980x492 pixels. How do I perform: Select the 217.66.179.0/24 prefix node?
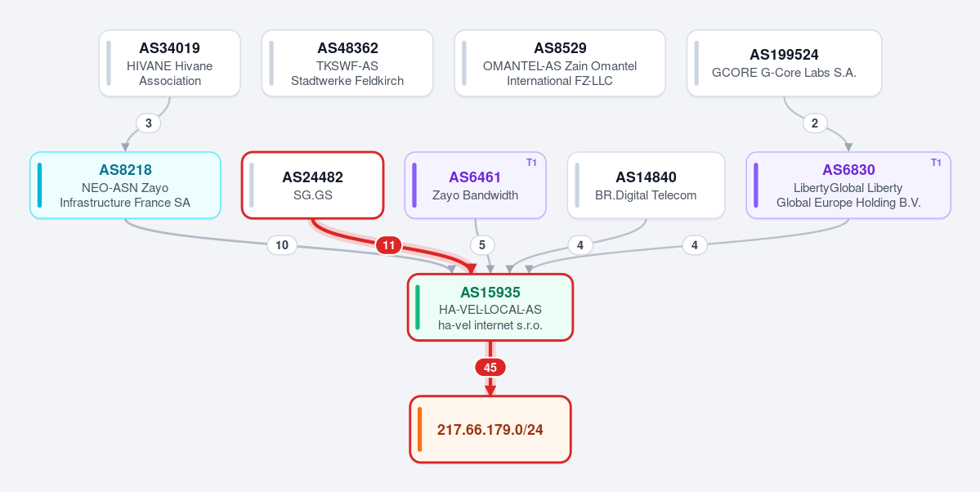point(490,430)
